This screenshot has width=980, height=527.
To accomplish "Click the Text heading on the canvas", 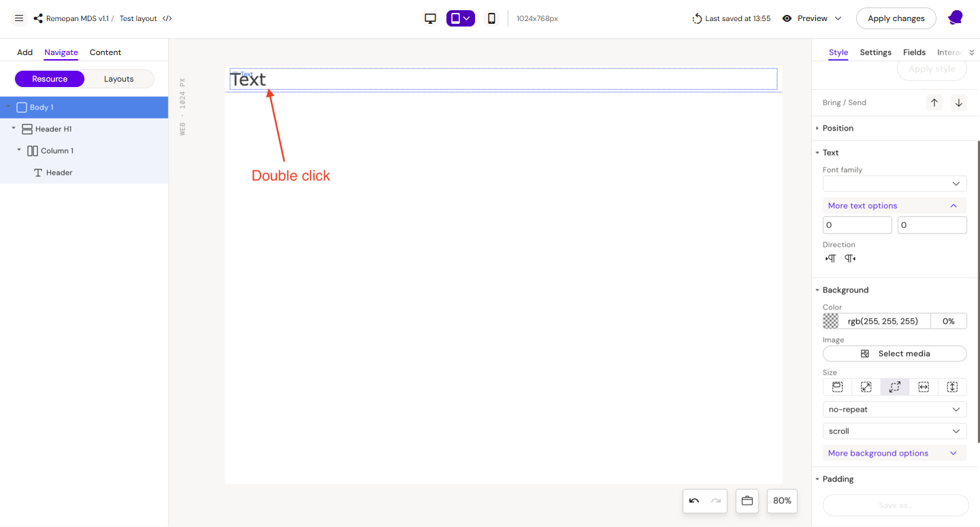I will point(248,80).
